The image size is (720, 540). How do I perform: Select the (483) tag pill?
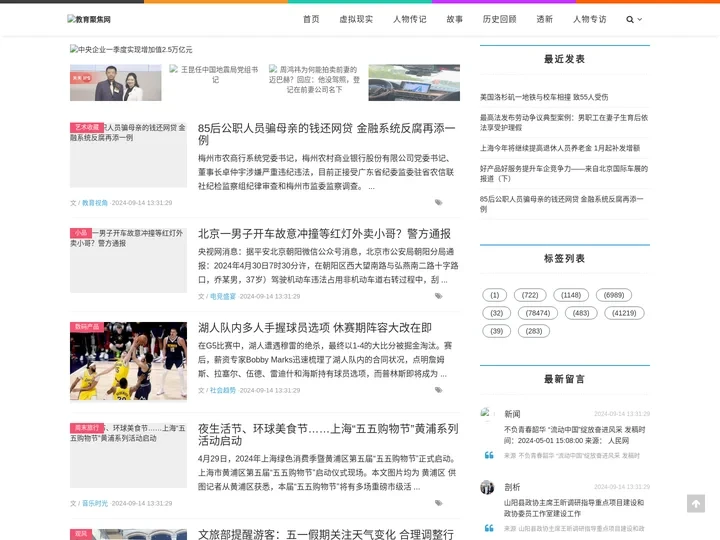pyautogui.click(x=581, y=313)
